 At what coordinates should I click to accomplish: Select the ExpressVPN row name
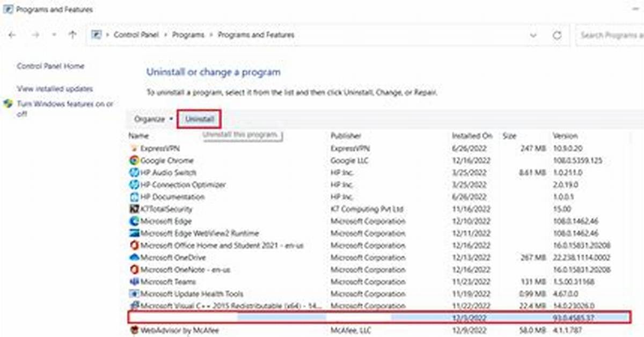tap(160, 148)
